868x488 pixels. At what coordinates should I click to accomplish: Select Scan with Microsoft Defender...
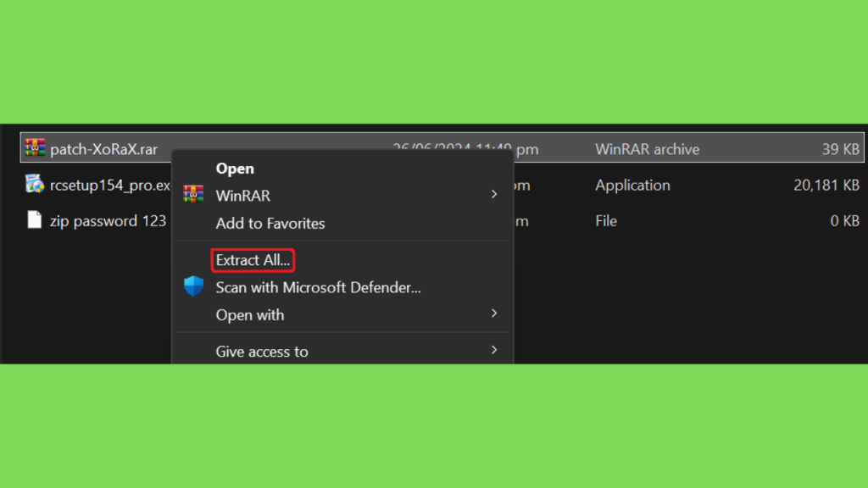click(x=319, y=288)
